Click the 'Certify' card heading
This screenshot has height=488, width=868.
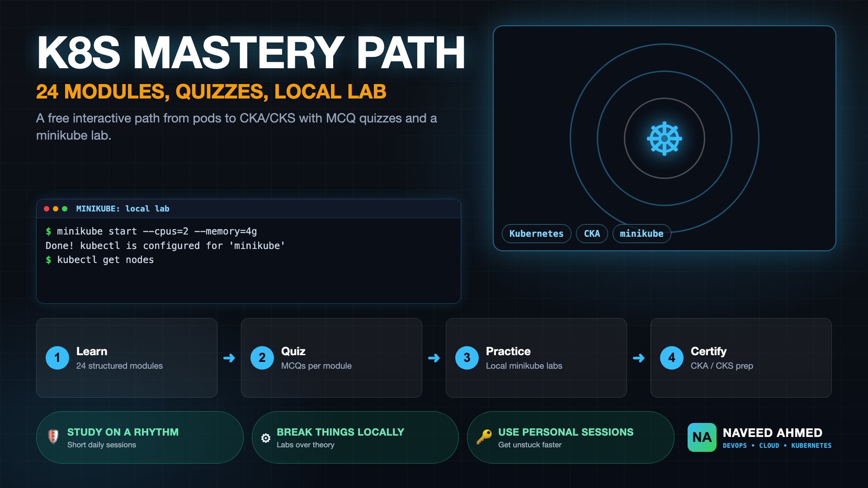coord(708,351)
